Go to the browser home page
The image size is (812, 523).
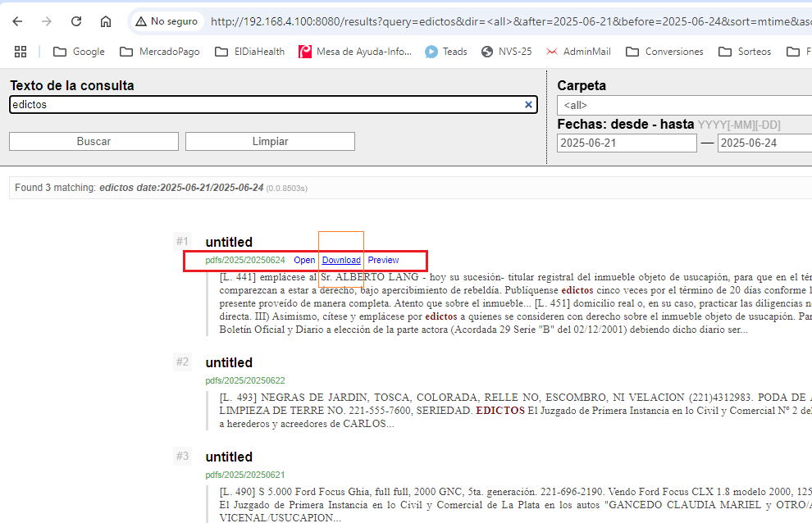tap(107, 21)
